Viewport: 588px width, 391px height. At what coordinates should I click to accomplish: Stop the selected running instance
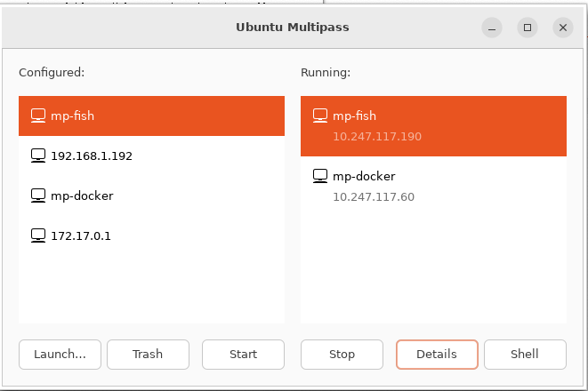pyautogui.click(x=342, y=355)
